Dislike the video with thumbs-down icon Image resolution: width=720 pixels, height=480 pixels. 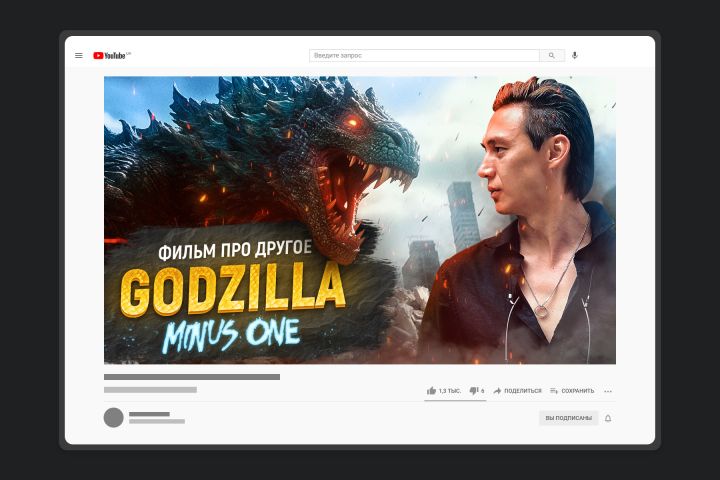pyautogui.click(x=474, y=391)
